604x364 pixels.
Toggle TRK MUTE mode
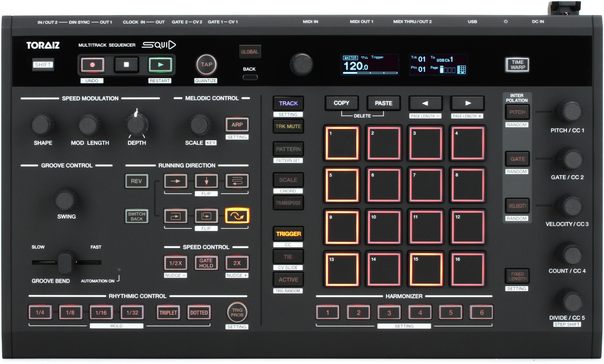tap(288, 126)
